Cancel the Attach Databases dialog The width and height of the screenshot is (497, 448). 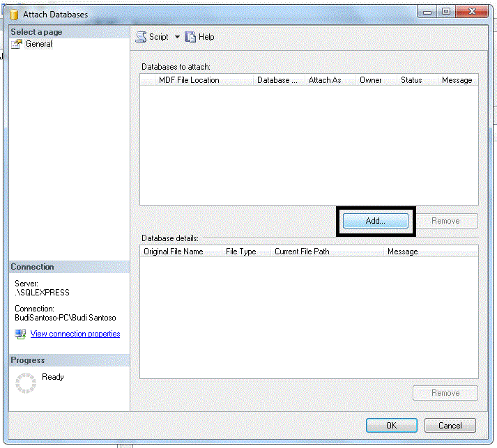click(450, 425)
